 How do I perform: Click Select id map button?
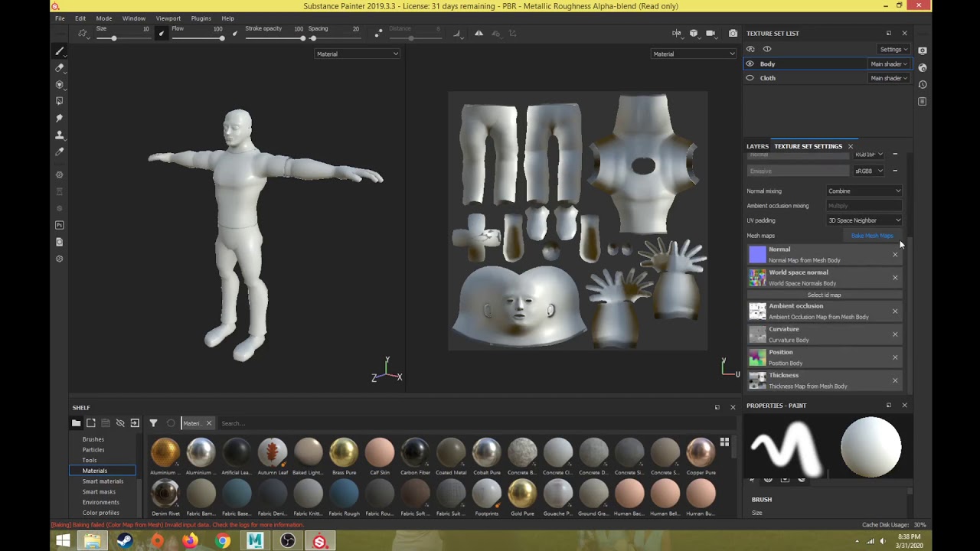tap(824, 295)
